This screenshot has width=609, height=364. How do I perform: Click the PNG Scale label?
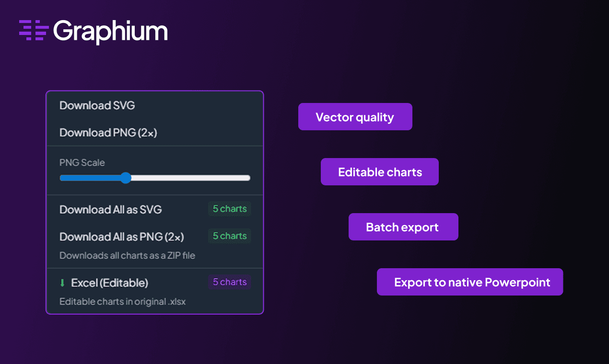coord(82,163)
